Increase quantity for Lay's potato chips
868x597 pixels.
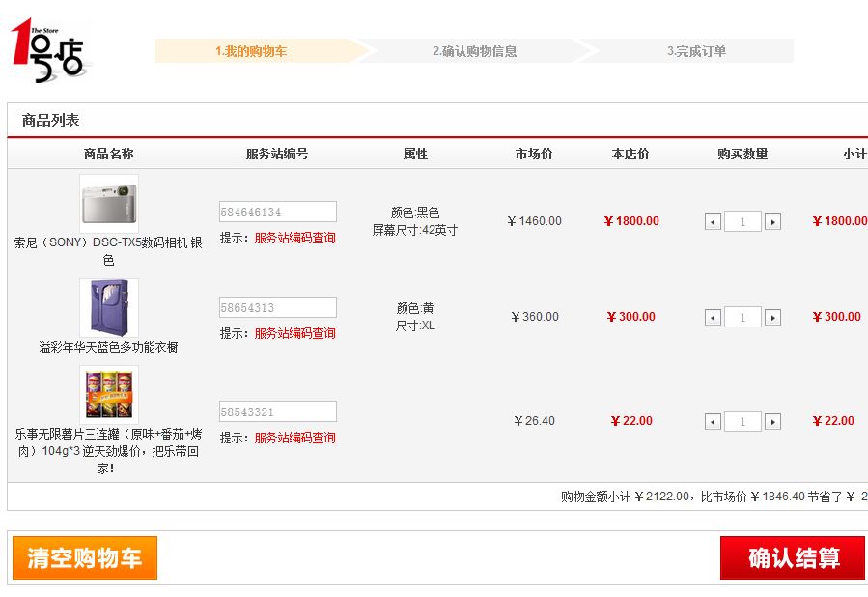[x=772, y=422]
